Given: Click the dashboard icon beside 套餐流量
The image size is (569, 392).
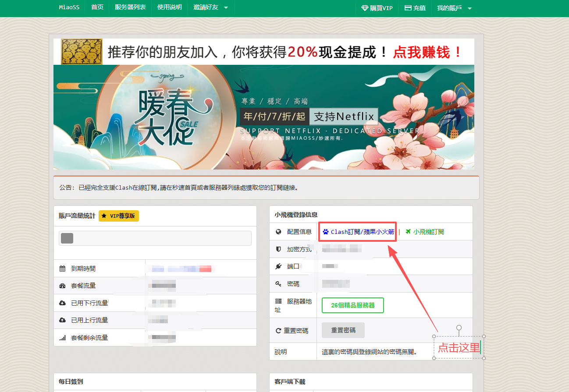Looking at the screenshot, I should 62,286.
